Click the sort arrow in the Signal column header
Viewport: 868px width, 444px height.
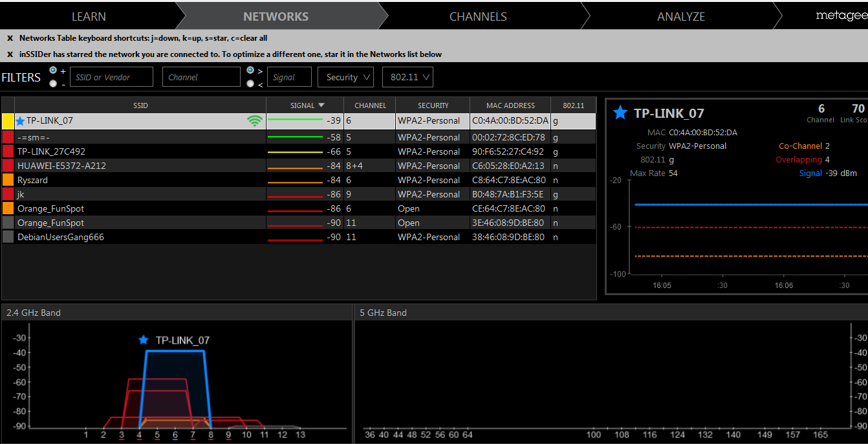click(x=321, y=105)
